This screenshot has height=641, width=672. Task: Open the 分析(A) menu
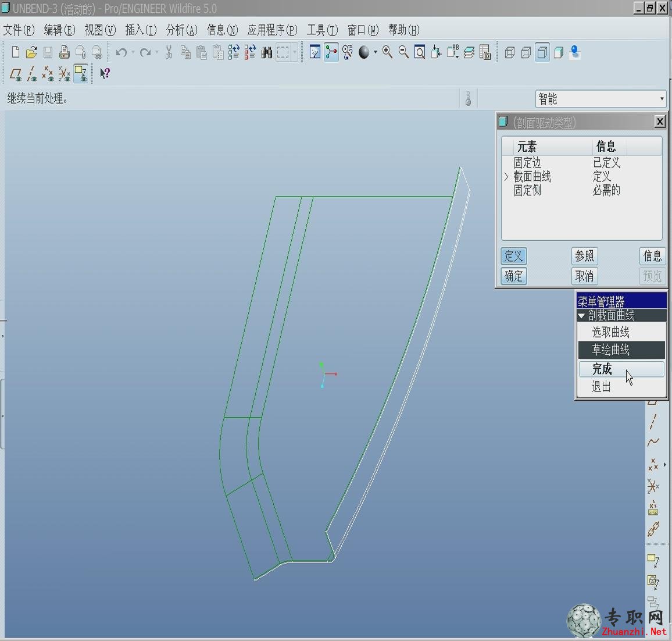182,30
